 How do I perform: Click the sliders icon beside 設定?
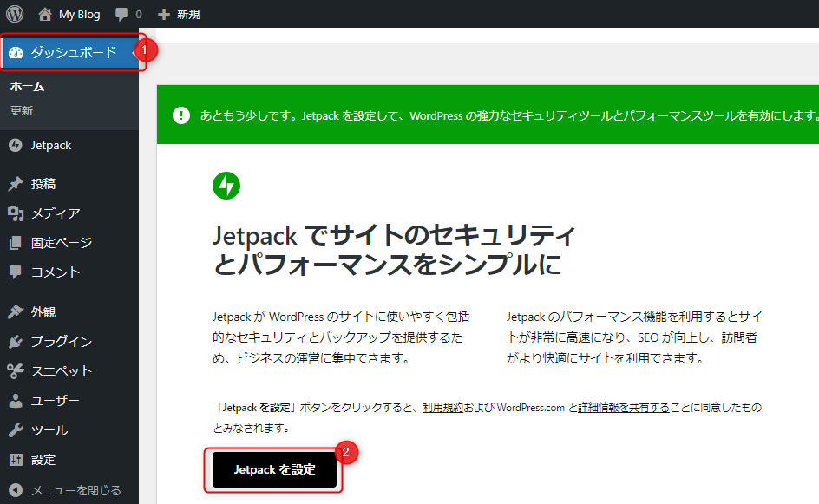point(16,460)
